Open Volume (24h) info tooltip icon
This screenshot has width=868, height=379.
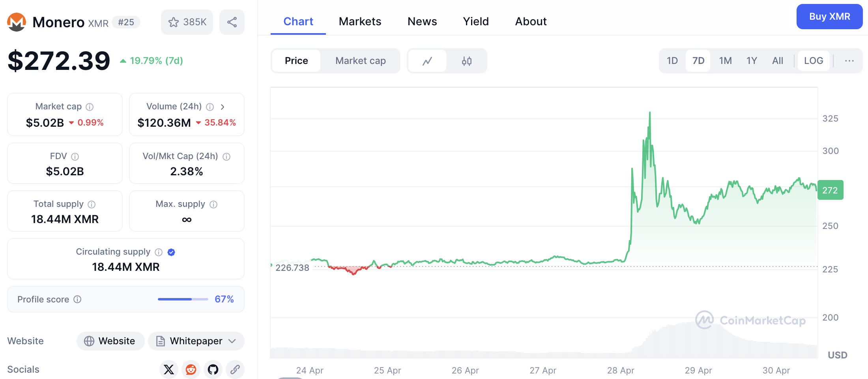[x=210, y=107]
